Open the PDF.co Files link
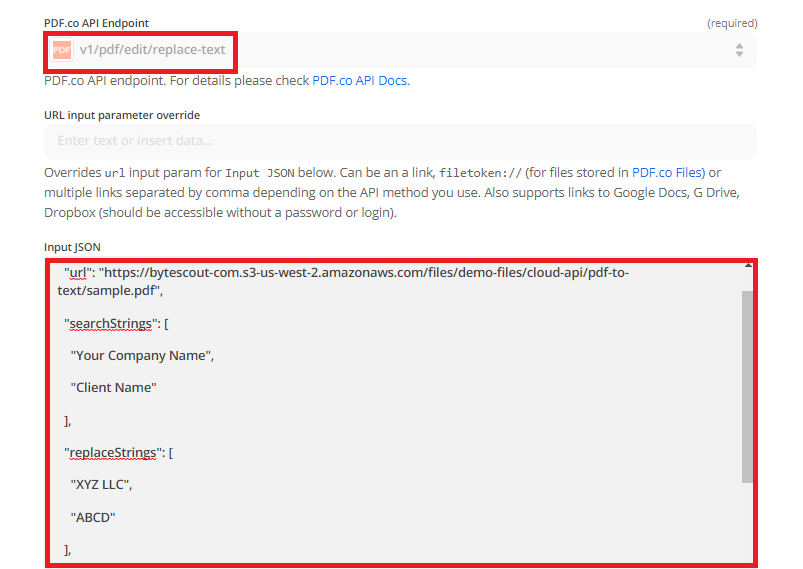This screenshot has height=569, width=803. 667,173
